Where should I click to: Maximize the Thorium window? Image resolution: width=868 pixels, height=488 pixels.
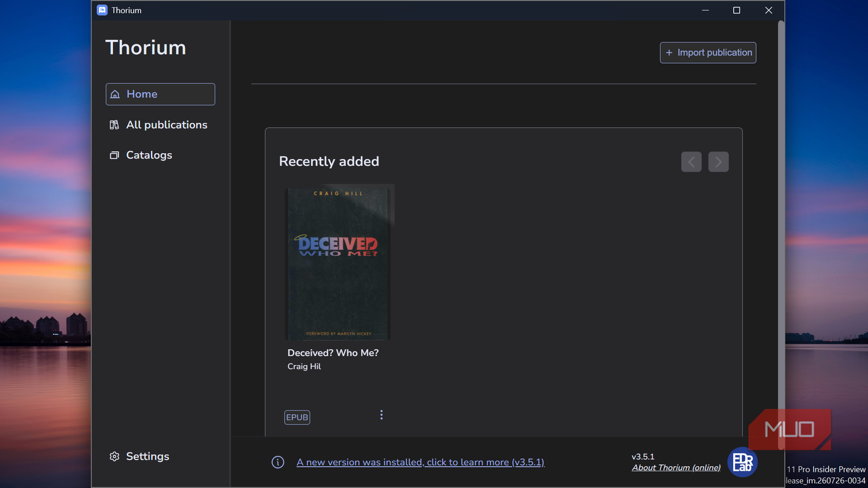click(737, 10)
